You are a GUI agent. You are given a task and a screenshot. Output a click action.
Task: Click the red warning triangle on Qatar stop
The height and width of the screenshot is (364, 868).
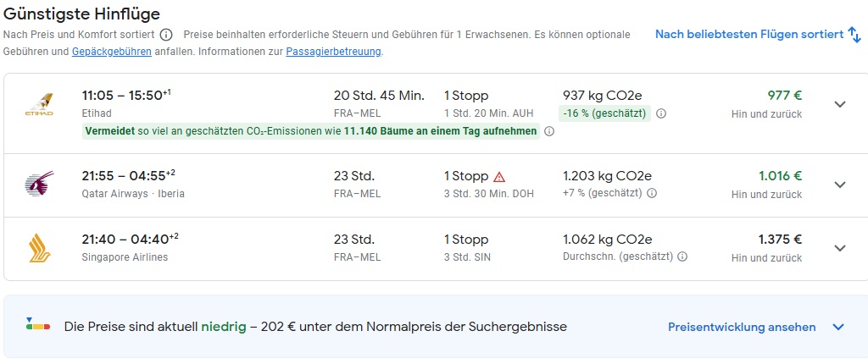pos(499,177)
